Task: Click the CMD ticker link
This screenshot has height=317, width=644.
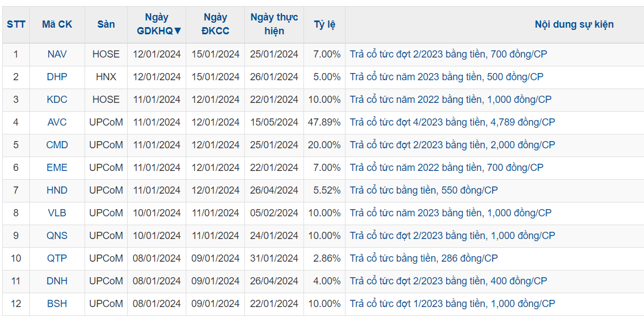Action: coord(57,145)
